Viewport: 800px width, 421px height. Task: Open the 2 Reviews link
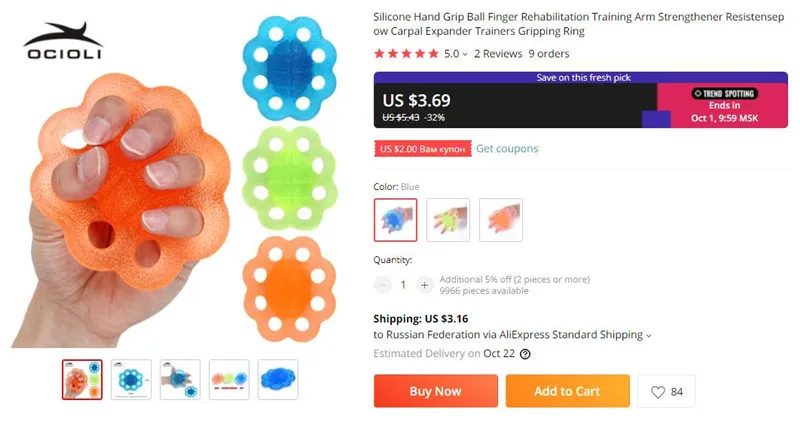498,54
